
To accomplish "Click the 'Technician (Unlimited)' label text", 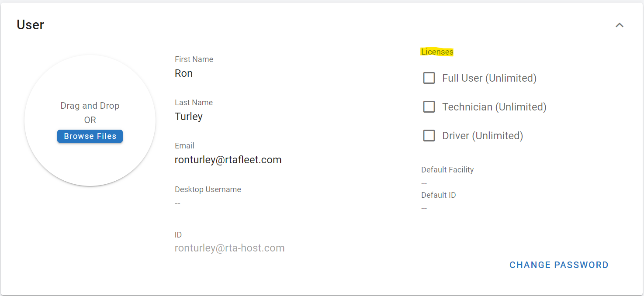I will [494, 107].
